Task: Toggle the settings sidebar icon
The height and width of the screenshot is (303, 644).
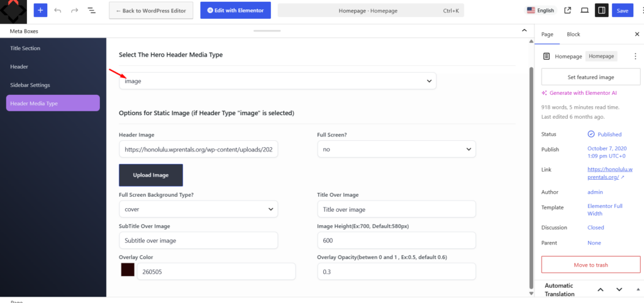Action: [602, 10]
